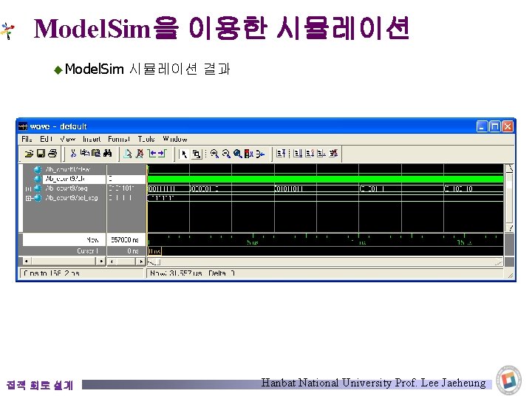Maximize the wave - default window
The image size is (532, 399).
click(x=494, y=126)
